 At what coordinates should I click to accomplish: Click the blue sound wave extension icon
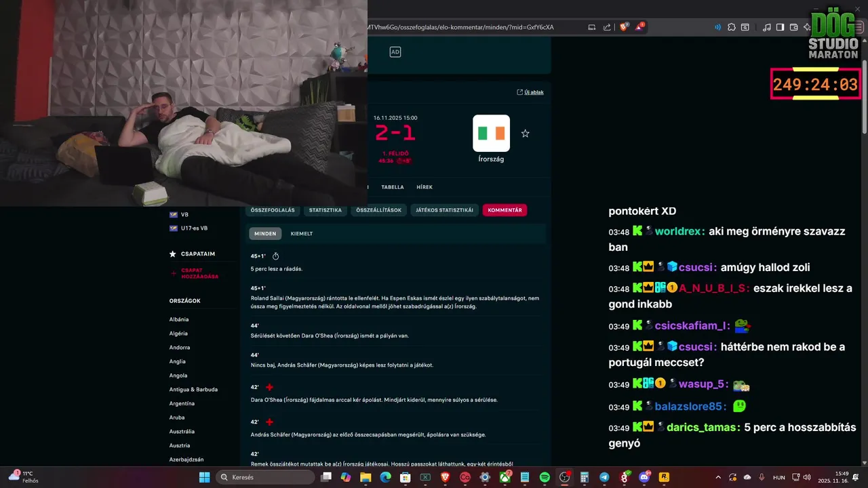click(717, 27)
